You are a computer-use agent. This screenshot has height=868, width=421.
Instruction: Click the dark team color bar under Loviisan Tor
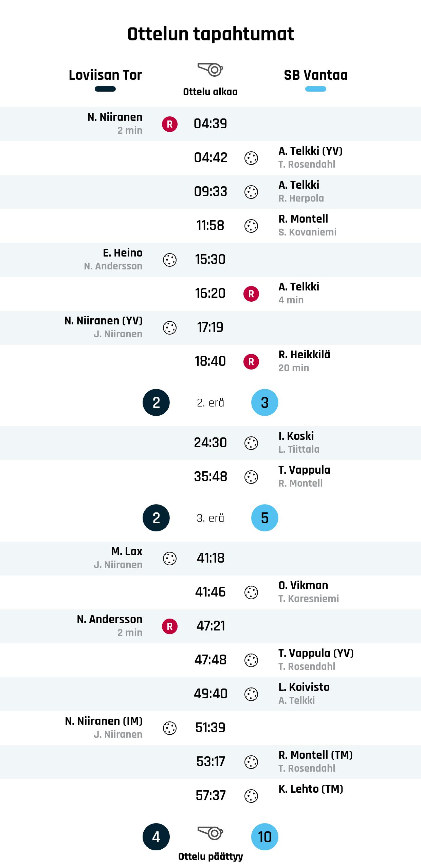pyautogui.click(x=105, y=89)
